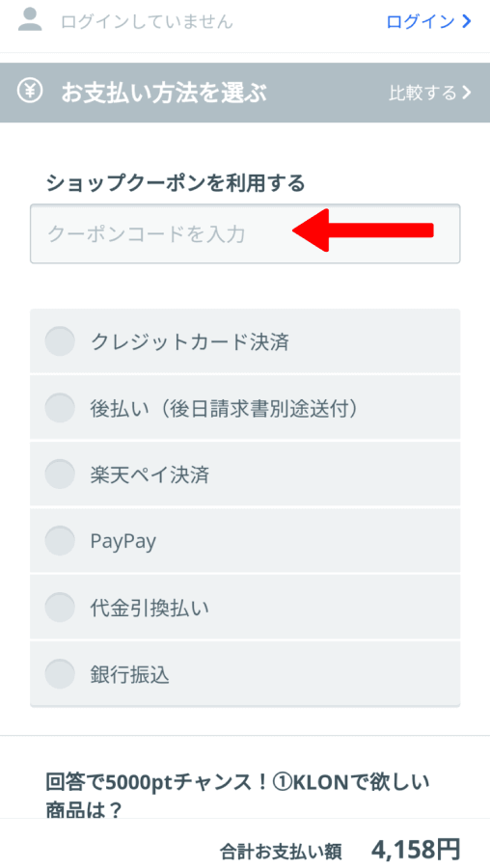
Task: Open the ログイン link
Action: (x=429, y=21)
